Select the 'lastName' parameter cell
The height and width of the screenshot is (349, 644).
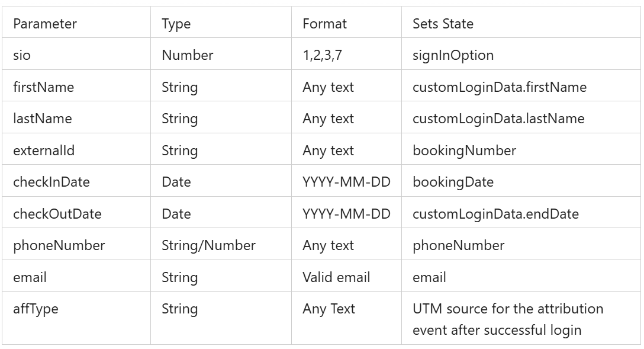[x=42, y=119]
